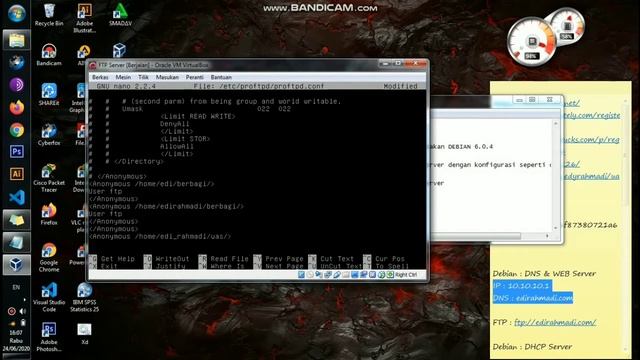Click the keyboard capture icon beside Right Ctrl
Image resolution: width=640 pixels, height=360 pixels.
(x=390, y=275)
